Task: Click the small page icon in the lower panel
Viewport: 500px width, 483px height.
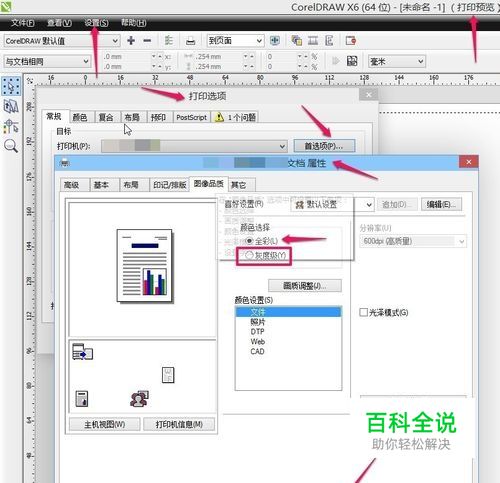Action: pos(168,375)
